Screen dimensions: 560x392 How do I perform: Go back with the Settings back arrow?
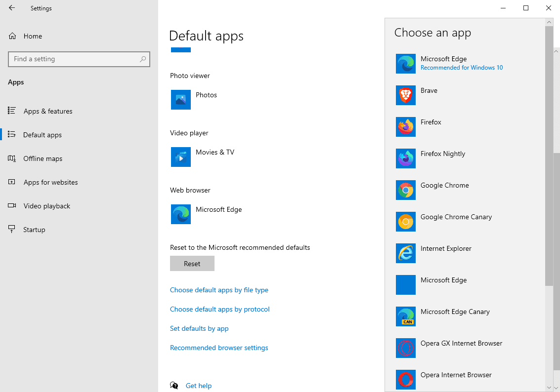coord(12,8)
